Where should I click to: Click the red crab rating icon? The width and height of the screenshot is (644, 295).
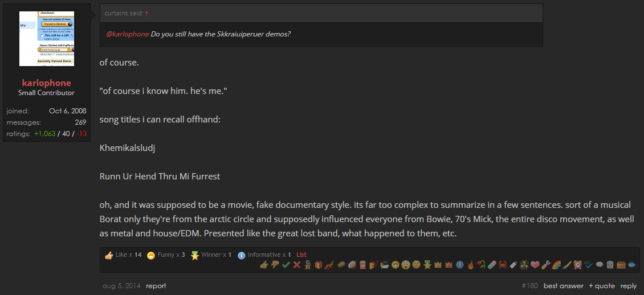(503, 265)
